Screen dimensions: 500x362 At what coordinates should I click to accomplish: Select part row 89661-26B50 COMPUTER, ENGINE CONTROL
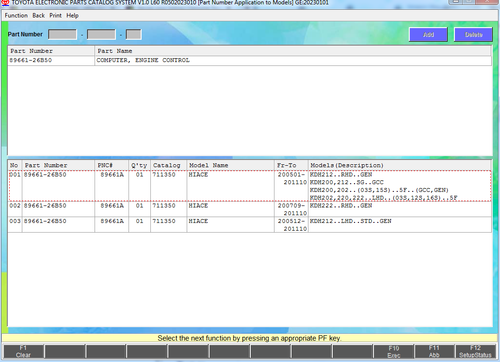pos(249,60)
